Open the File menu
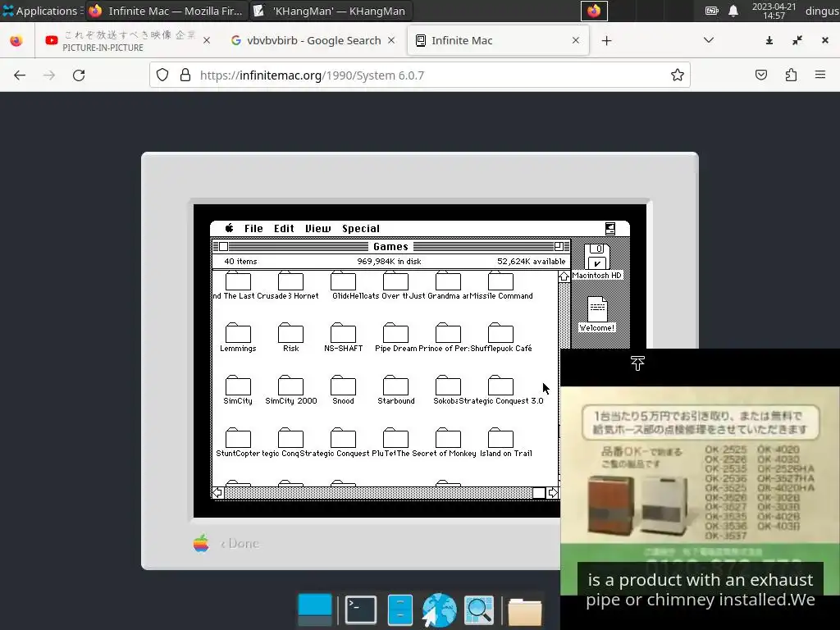Viewport: 840px width, 630px height. click(253, 228)
